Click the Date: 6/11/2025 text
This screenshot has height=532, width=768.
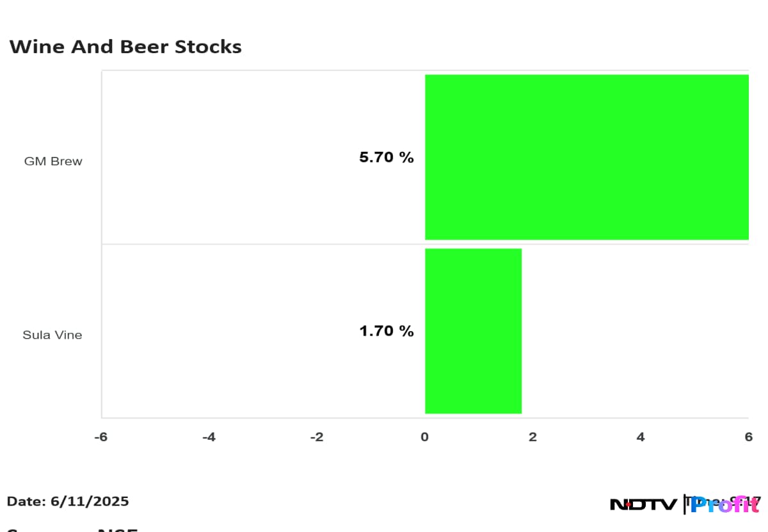click(68, 501)
